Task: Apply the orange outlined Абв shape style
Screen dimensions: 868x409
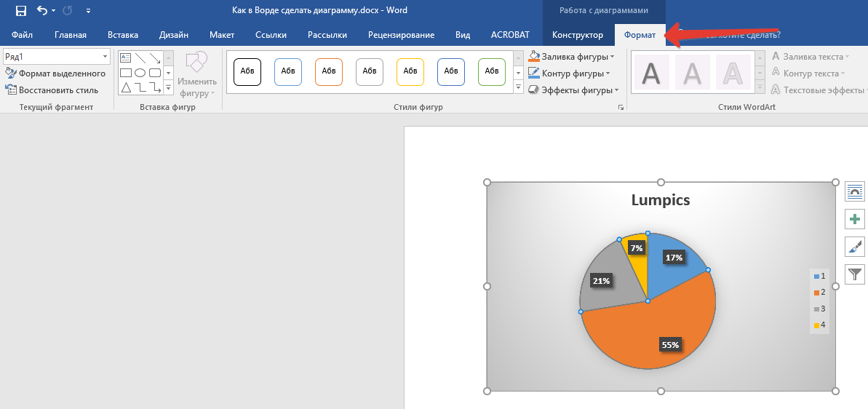Action: coord(329,71)
